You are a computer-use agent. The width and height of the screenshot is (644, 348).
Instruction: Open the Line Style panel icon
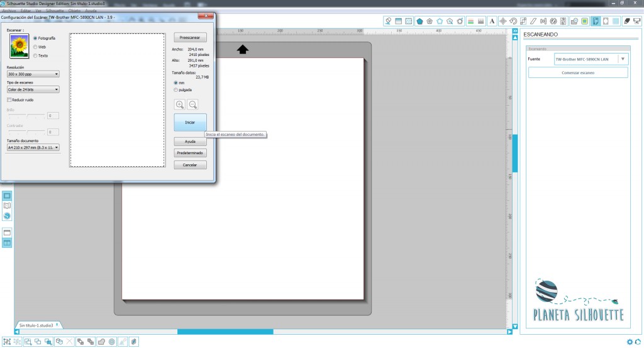(x=481, y=21)
